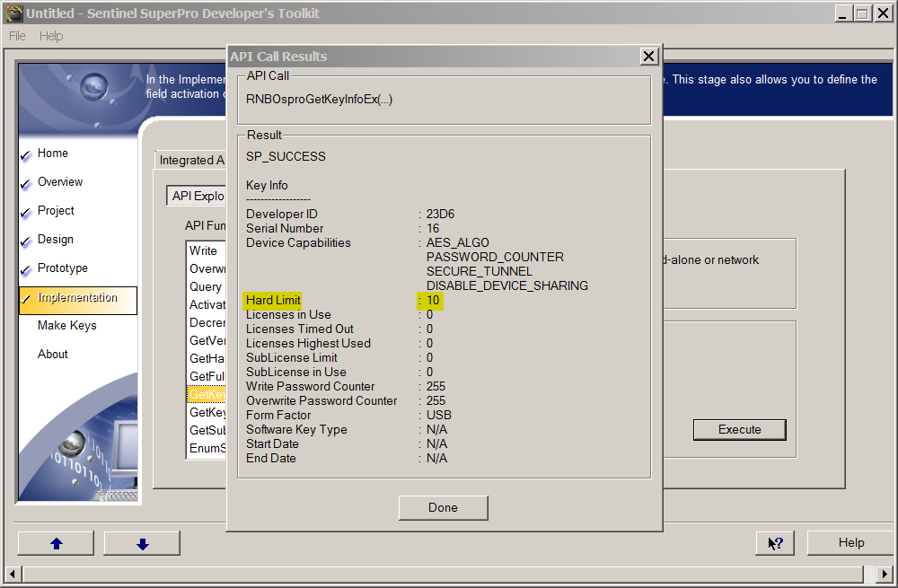
Task: Open the Help menu
Action: coord(51,36)
